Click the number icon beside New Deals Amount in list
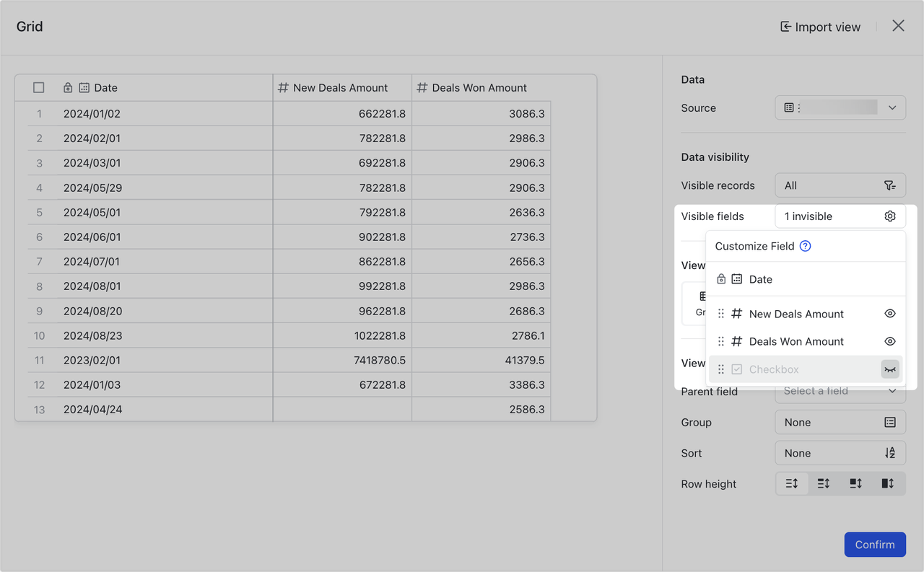The height and width of the screenshot is (572, 924). click(x=737, y=314)
